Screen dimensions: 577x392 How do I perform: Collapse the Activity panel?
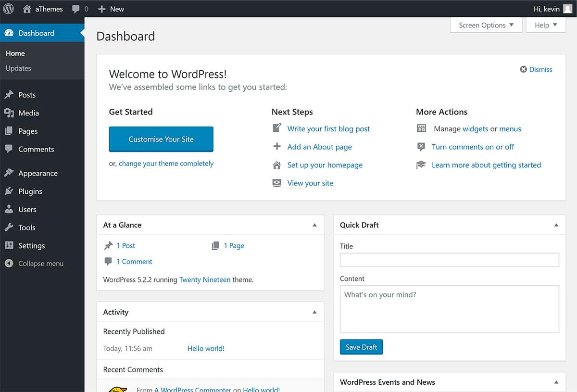[314, 312]
